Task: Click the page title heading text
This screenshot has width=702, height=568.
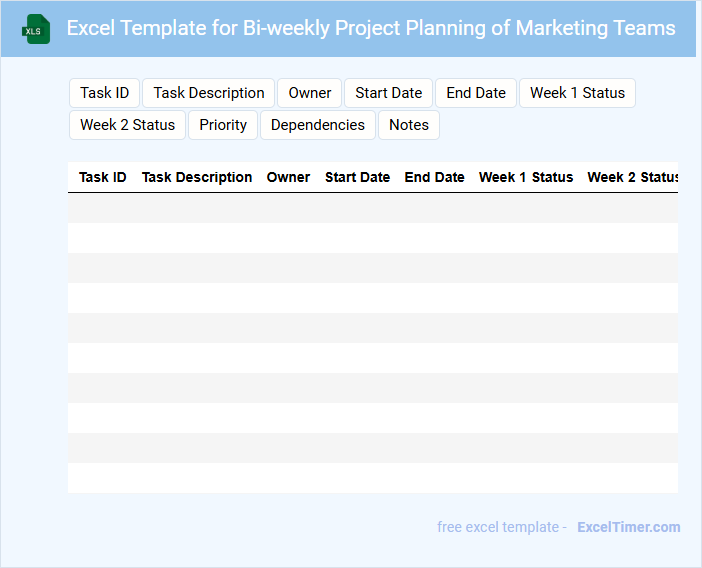Action: tap(371, 28)
